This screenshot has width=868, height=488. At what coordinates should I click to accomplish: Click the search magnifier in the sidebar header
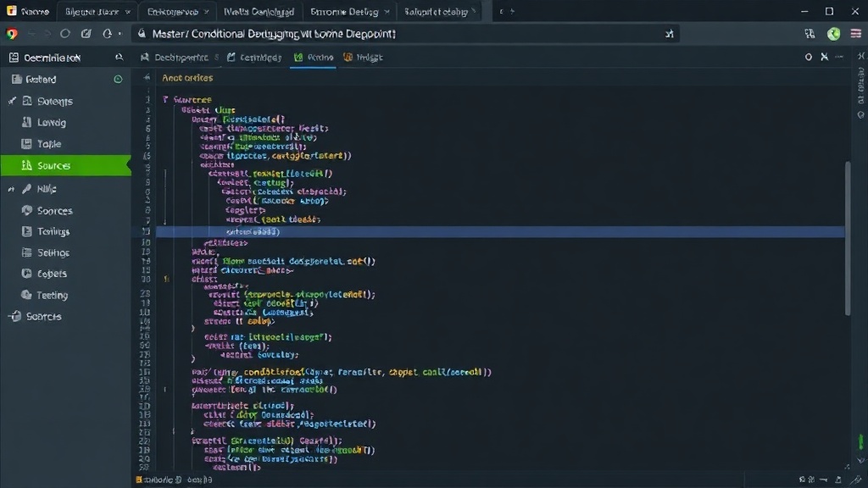[x=119, y=58]
